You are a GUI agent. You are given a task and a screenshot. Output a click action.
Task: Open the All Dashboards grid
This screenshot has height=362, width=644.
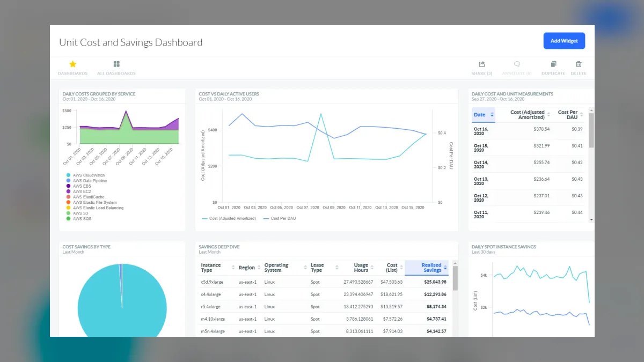(116, 68)
